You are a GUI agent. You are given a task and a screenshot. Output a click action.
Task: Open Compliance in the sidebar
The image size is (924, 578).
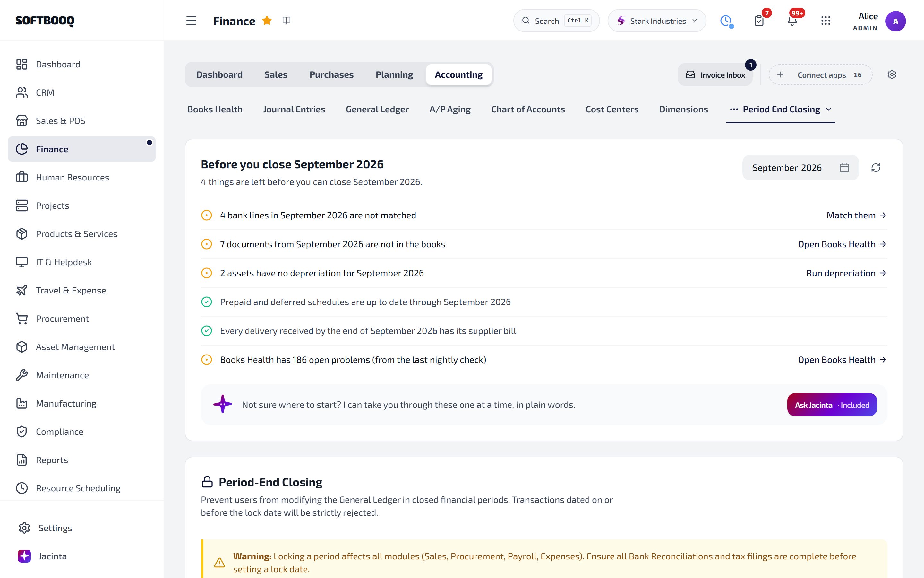click(82, 432)
